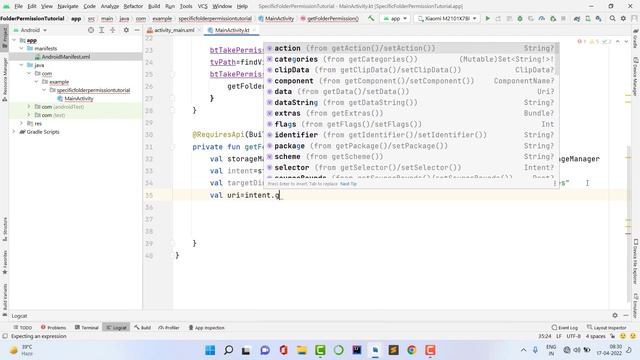Start debugging with the green bug icon
Viewport: 640px width, 360px height.
coord(520,18)
